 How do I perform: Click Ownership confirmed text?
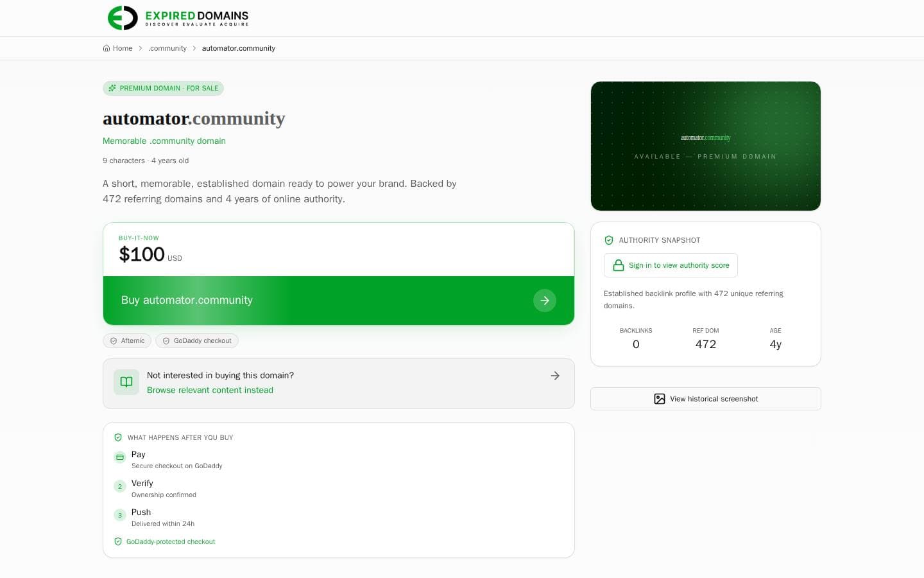coord(164,495)
